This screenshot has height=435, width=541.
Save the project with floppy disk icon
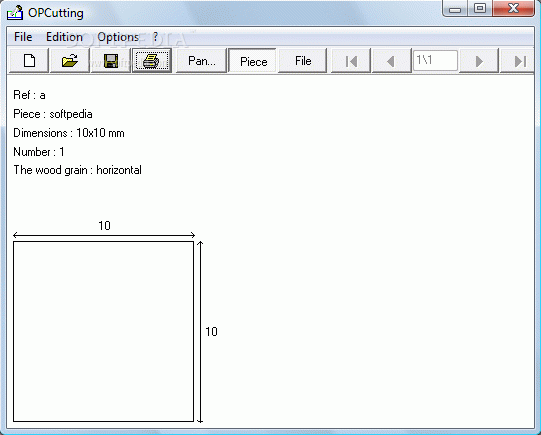(111, 61)
